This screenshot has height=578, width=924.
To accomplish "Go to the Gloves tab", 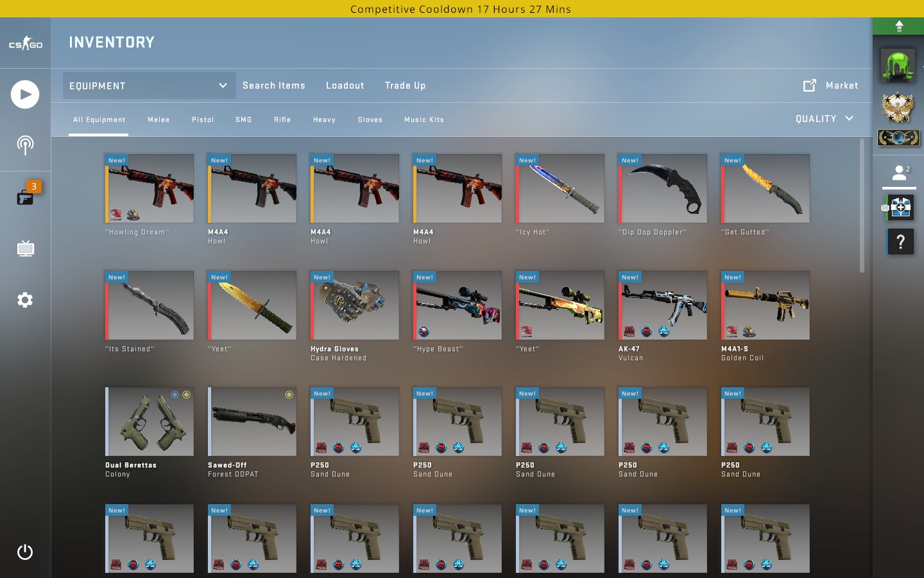I will pos(370,120).
